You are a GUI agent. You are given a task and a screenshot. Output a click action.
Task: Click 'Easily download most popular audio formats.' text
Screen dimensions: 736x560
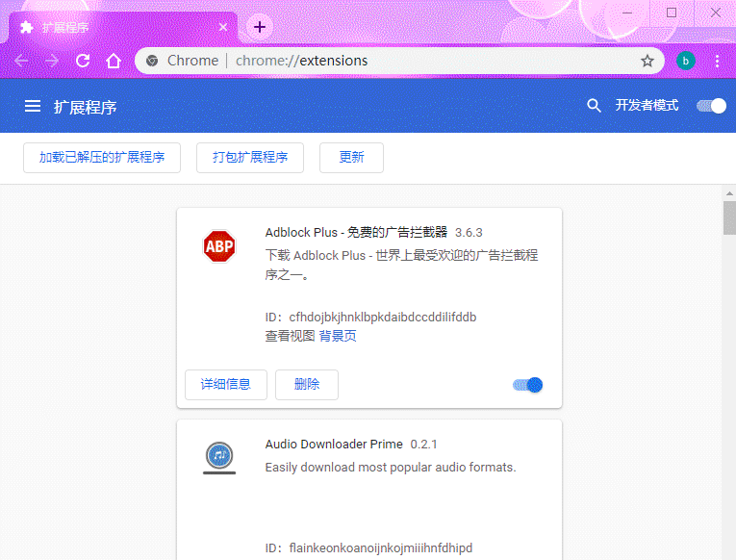[x=391, y=468]
